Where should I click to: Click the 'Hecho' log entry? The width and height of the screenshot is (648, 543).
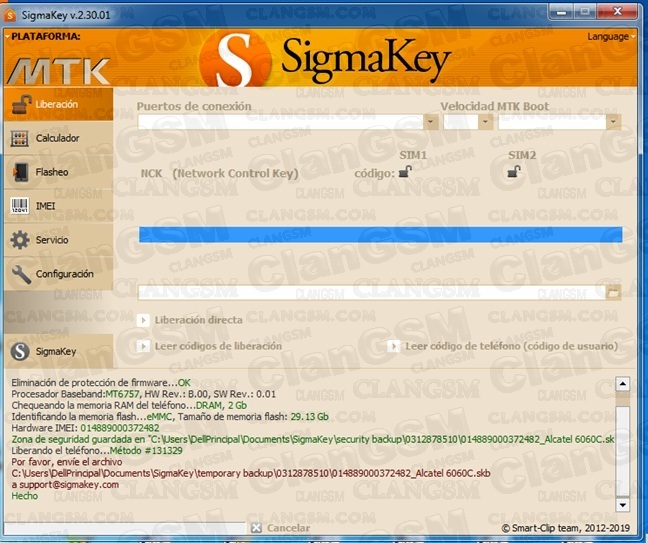[x=24, y=496]
